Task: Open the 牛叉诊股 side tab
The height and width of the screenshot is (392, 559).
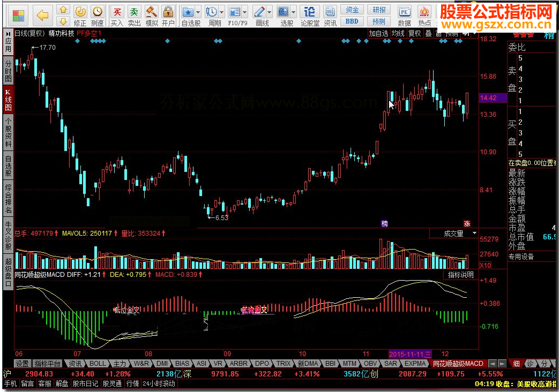Action: point(8,235)
